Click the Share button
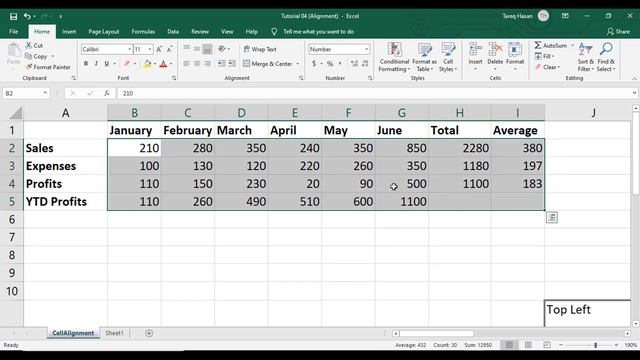 618,31
